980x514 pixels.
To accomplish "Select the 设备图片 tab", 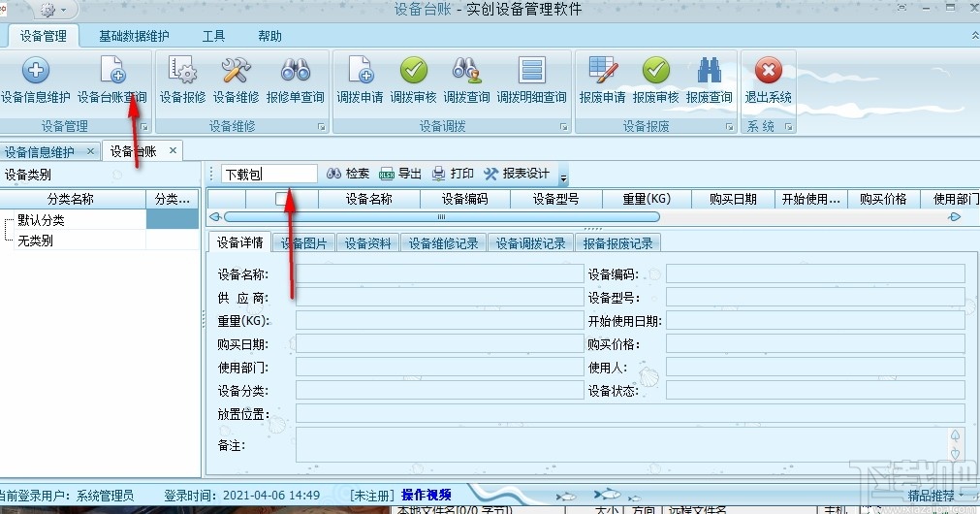I will pyautogui.click(x=303, y=243).
